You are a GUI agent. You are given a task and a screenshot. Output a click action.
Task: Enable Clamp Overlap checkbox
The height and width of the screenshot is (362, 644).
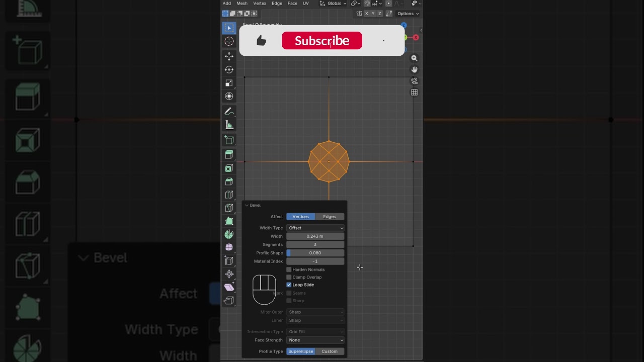point(289,277)
